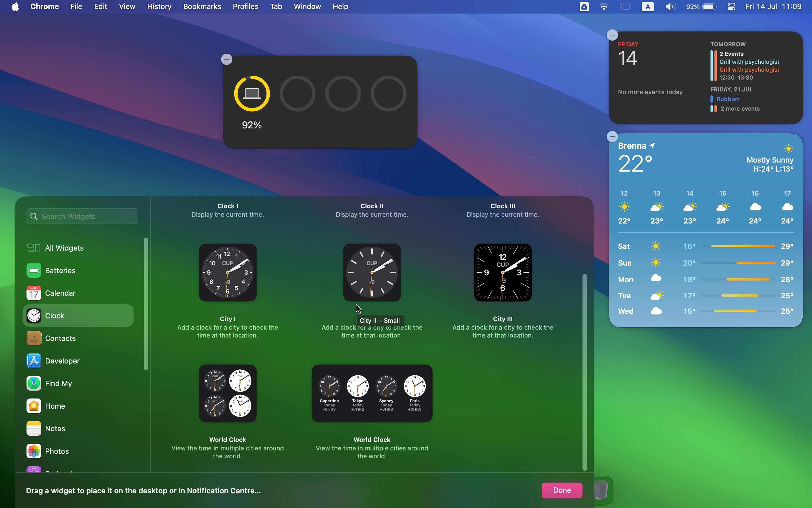Screen dimensions: 812x508
Task: Open the volume control in menu bar
Action: click(670, 6)
